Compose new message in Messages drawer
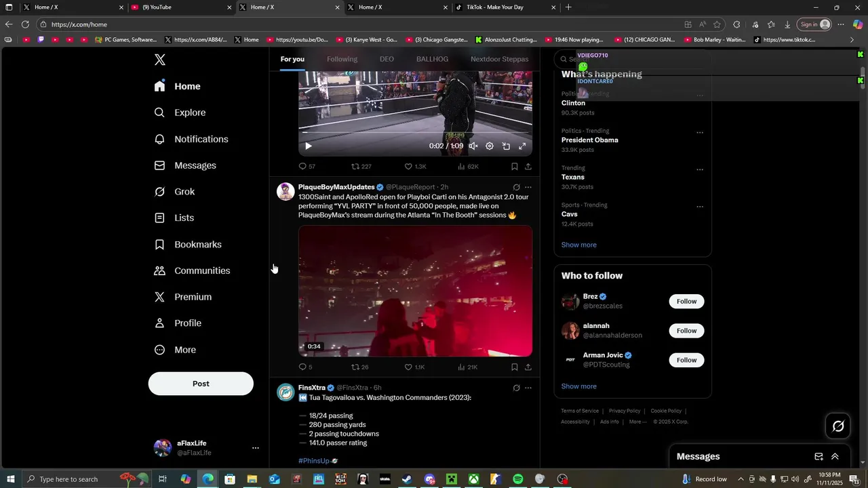Viewport: 868px width, 488px height. tap(818, 457)
